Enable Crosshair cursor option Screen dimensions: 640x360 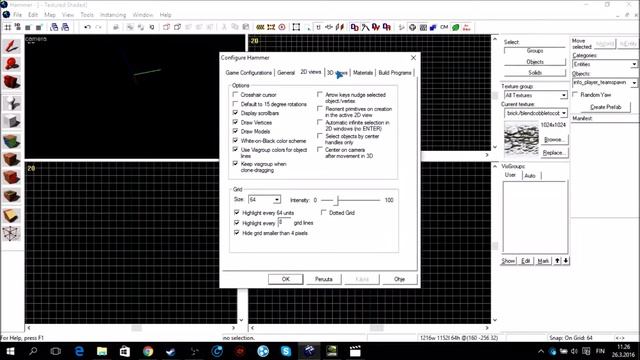coord(235,95)
